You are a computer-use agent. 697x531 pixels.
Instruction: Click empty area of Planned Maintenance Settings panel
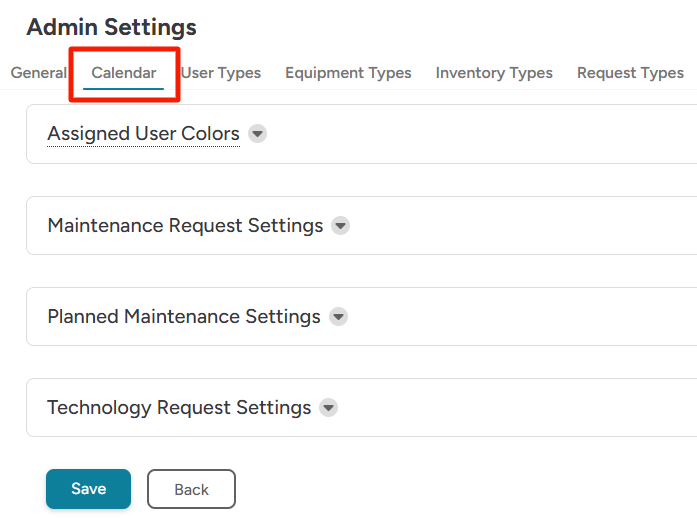(x=520, y=317)
